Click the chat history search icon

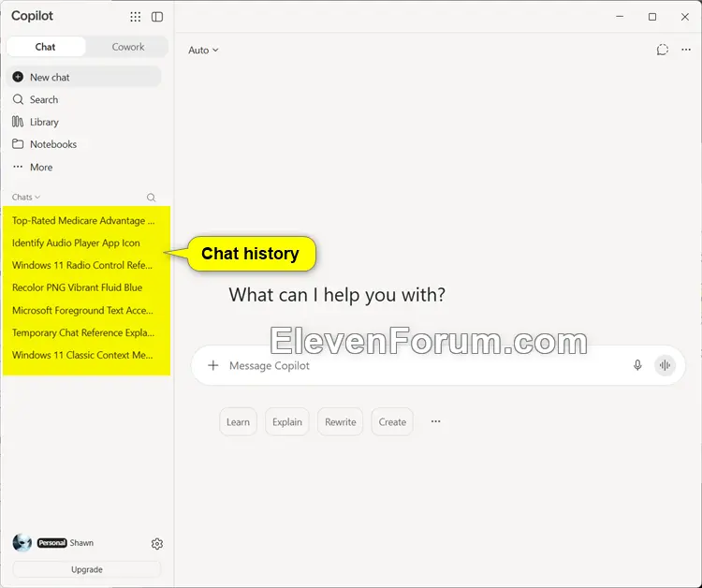[152, 198]
